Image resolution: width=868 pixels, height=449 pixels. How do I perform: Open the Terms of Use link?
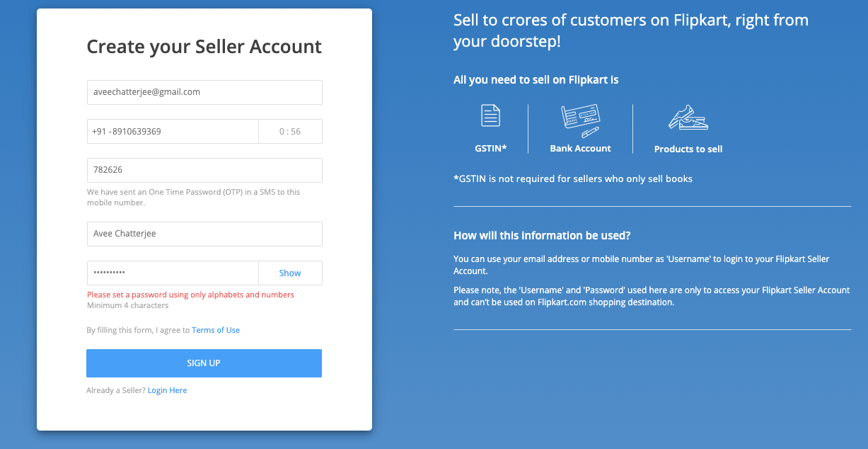tap(216, 330)
